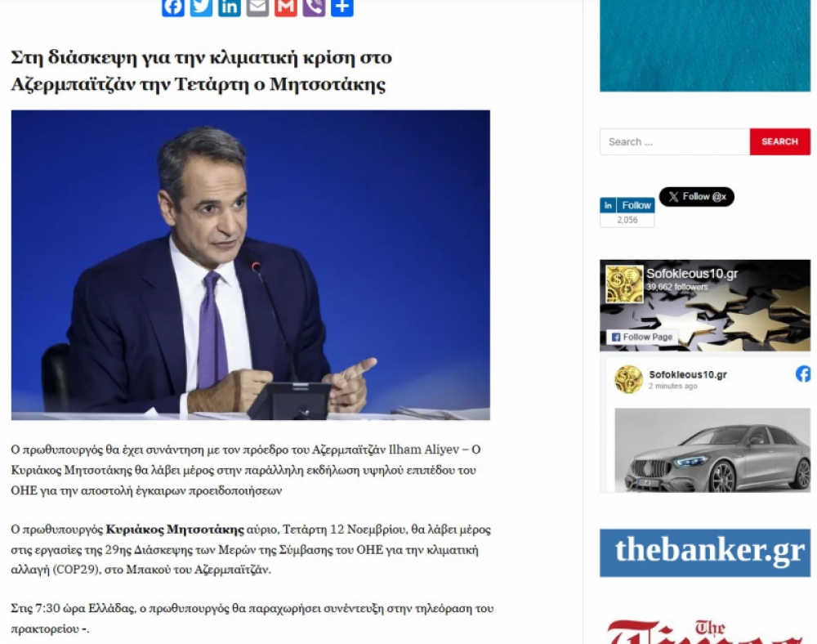817x644 pixels.
Task: Share article on LinkedIn icon
Action: [x=230, y=7]
